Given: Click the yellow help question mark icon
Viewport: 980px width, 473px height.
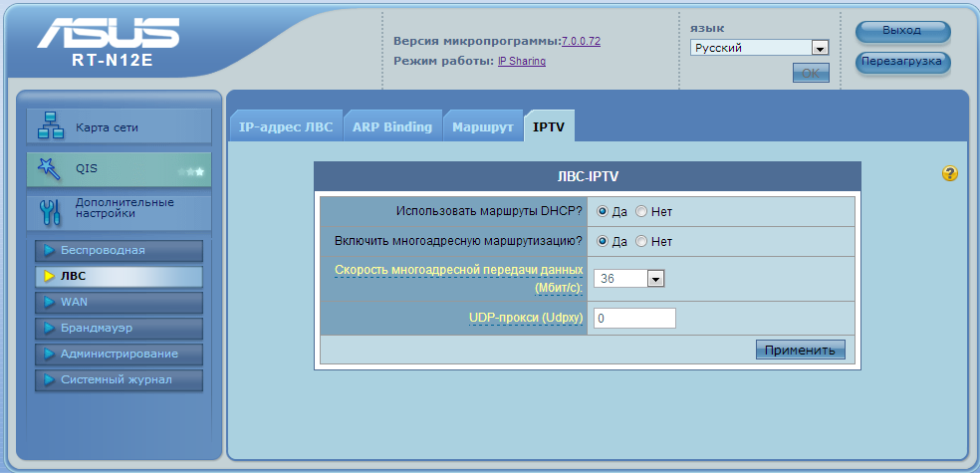Looking at the screenshot, I should point(949,174).
